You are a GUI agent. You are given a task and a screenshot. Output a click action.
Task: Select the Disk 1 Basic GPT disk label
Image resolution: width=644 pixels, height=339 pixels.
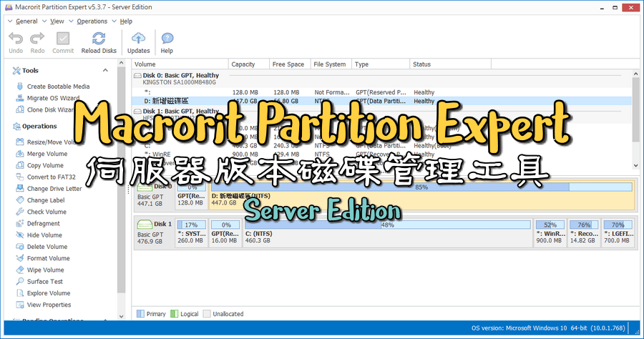click(x=155, y=232)
